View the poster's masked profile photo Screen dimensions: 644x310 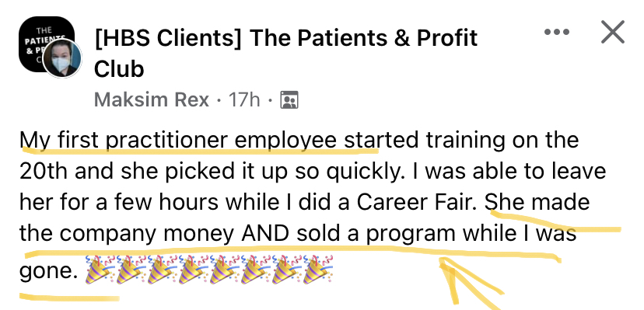[62, 59]
